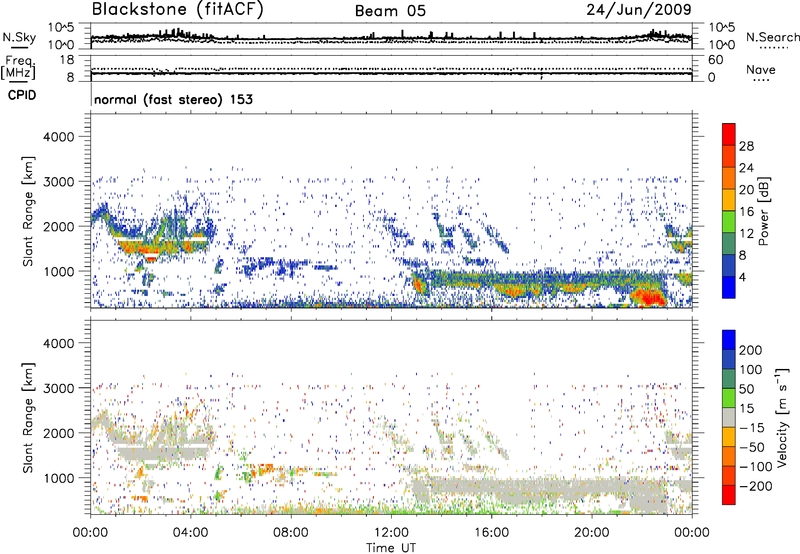Click the "18" tick on frequency panel axis
This screenshot has width=800, height=554.
(x=67, y=60)
